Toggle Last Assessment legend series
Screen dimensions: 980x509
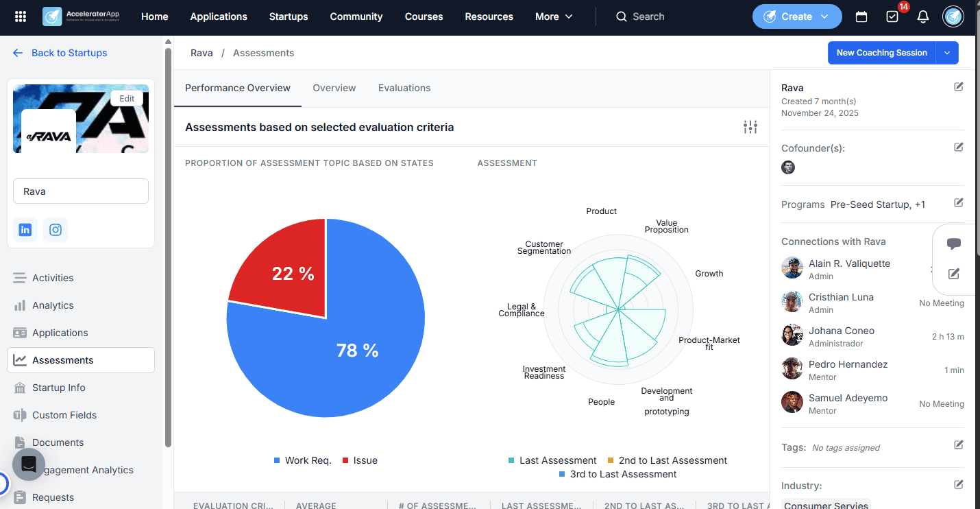click(x=552, y=460)
